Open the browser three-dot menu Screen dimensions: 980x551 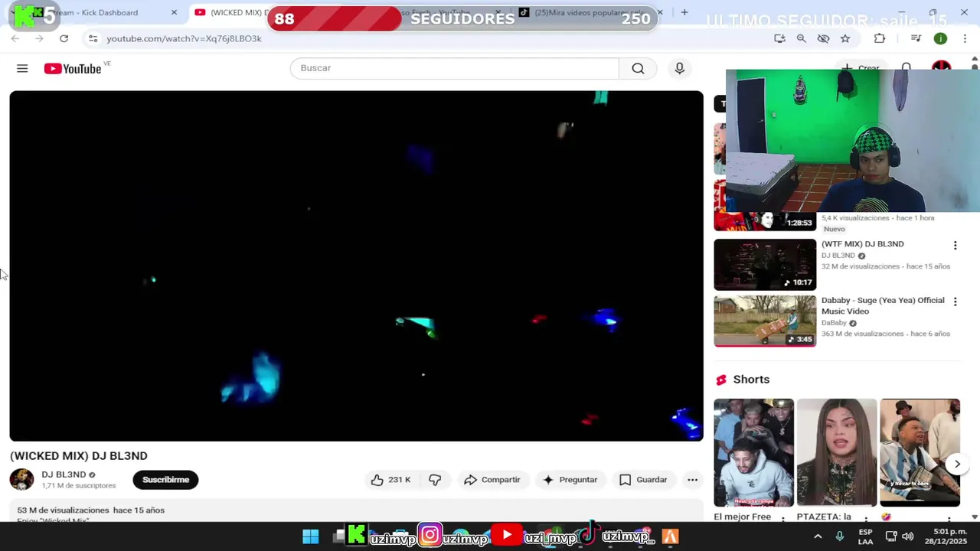click(x=965, y=38)
